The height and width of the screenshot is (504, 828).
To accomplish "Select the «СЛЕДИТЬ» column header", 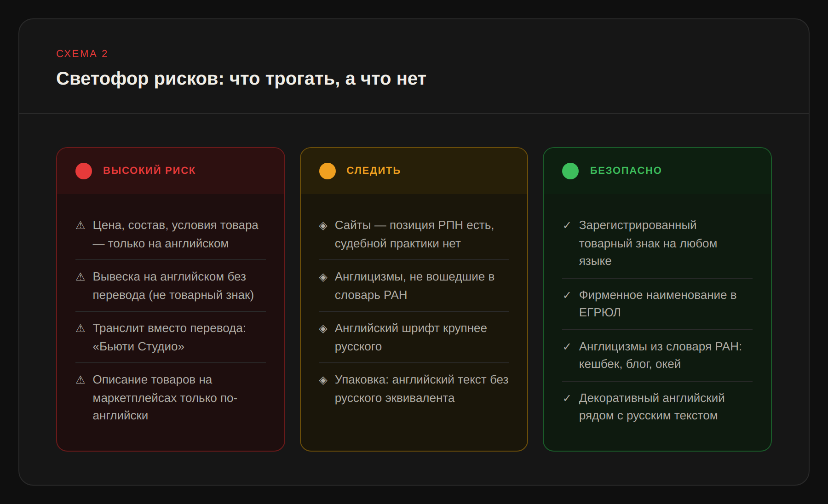I will (x=373, y=171).
